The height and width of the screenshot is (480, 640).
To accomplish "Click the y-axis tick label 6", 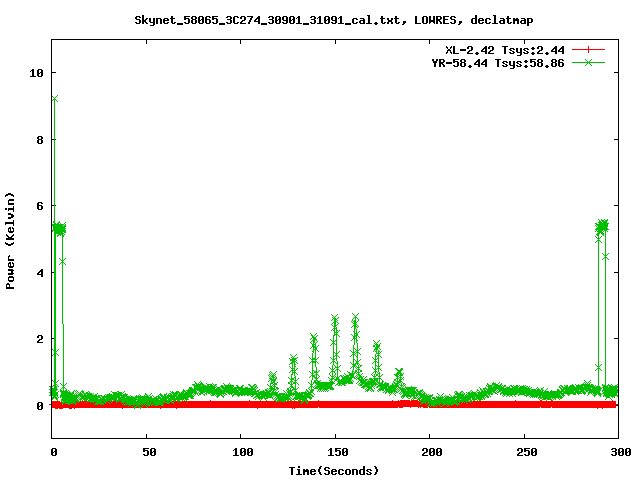I will tap(40, 206).
